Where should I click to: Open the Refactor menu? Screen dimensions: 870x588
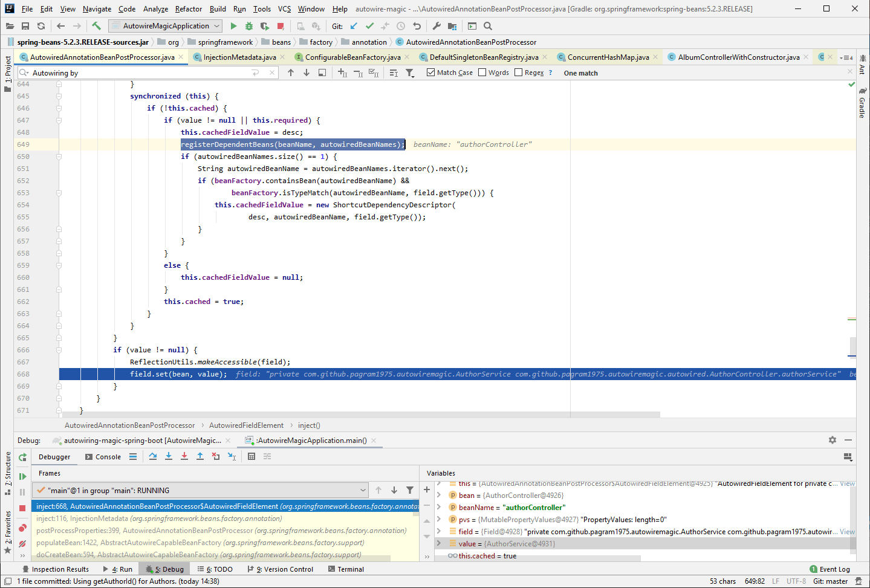coord(188,9)
